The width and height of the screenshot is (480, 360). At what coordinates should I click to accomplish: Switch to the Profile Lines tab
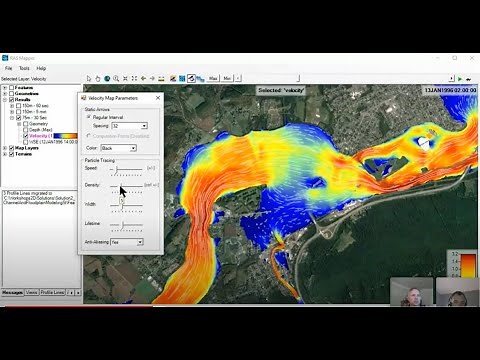[x=52, y=292]
